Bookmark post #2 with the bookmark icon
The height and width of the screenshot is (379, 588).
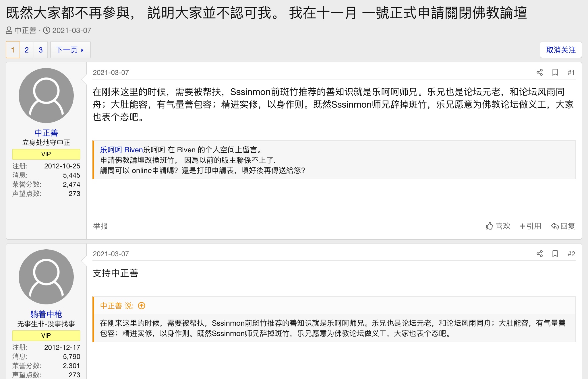pos(555,254)
